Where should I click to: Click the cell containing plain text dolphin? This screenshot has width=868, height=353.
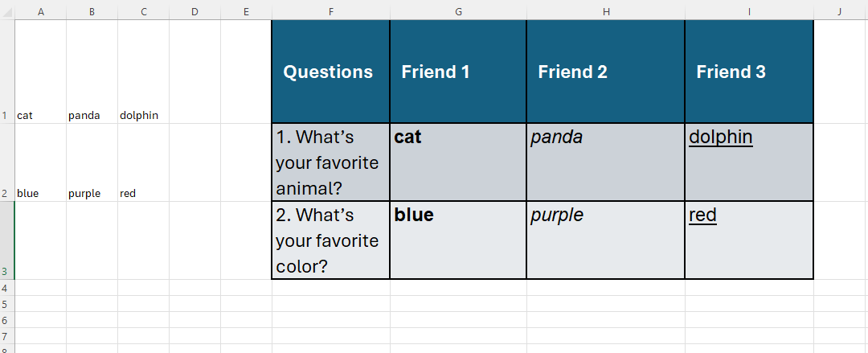coord(143,72)
